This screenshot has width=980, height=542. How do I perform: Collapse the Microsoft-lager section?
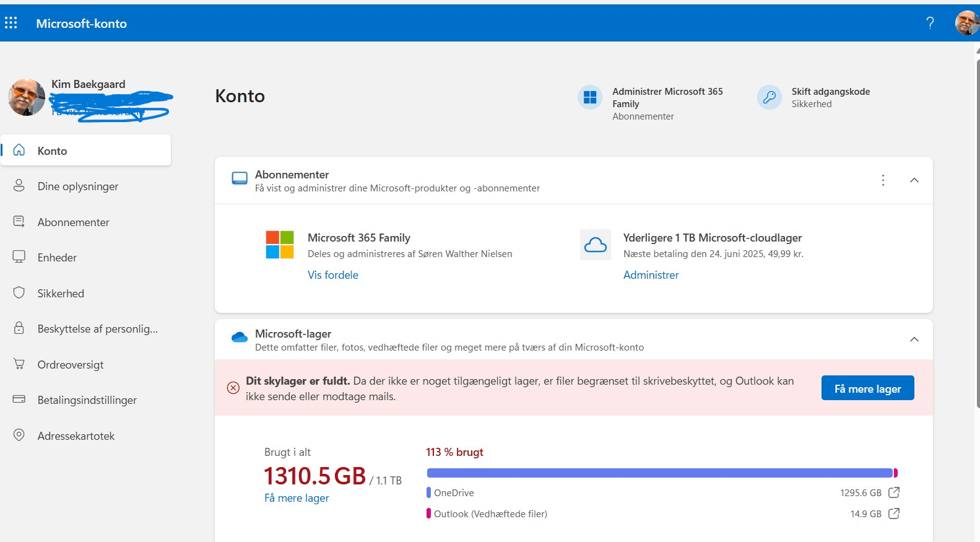tap(914, 339)
